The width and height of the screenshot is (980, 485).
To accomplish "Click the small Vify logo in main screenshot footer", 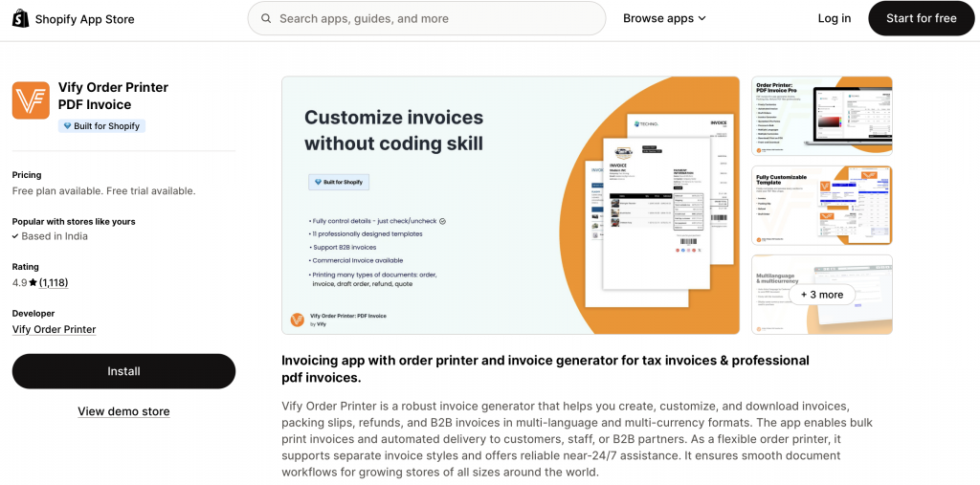I will click(x=298, y=320).
